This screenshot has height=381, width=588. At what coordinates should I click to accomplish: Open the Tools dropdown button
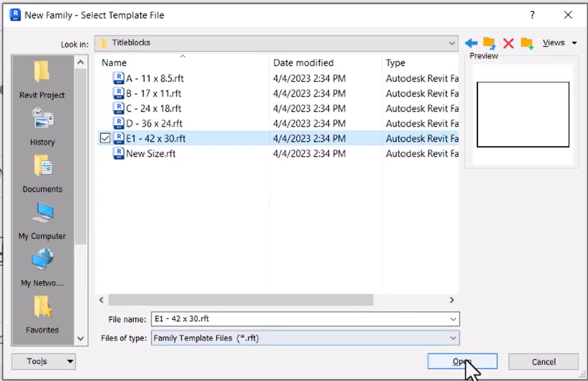[x=43, y=361]
